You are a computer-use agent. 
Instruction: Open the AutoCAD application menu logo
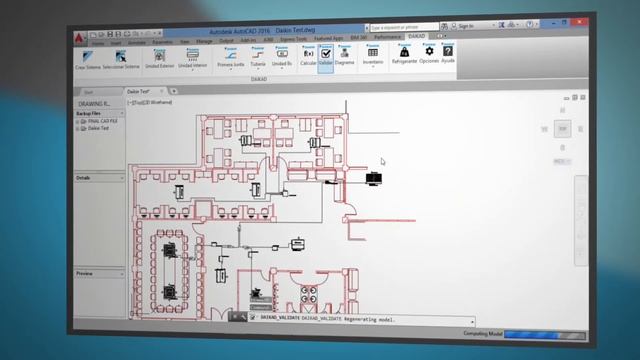79,38
